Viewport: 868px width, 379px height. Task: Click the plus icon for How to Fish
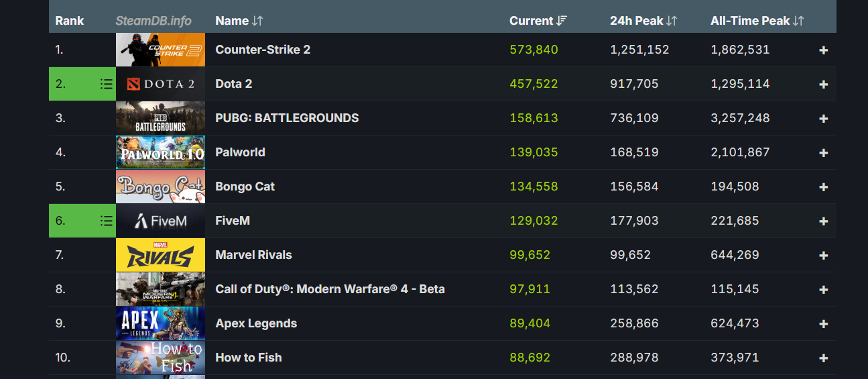point(824,358)
